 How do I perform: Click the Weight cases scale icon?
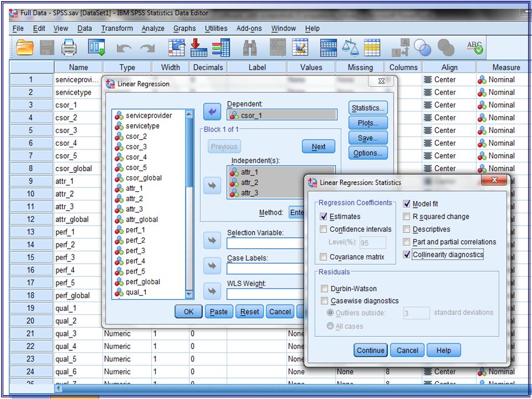point(350,47)
